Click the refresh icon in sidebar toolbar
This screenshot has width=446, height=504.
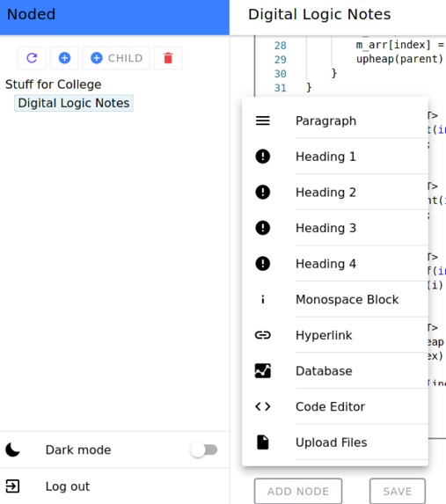[x=32, y=58]
